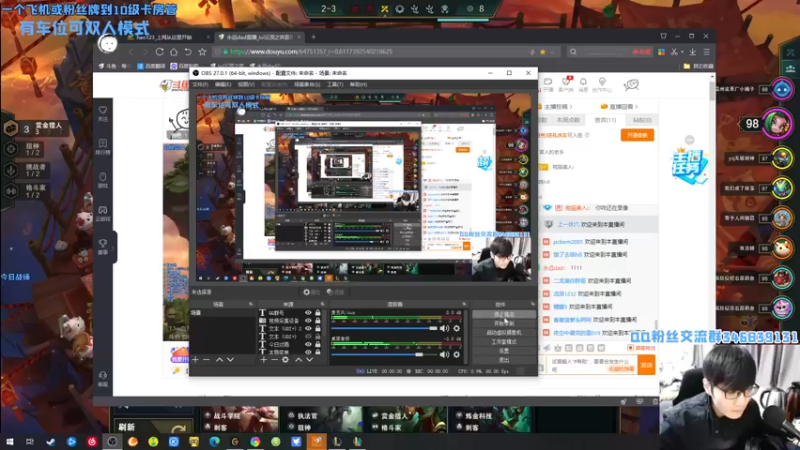This screenshot has height=450, width=800.
Task: Open 排行榜 icon in Douyu sidebar
Action: [x=103, y=146]
